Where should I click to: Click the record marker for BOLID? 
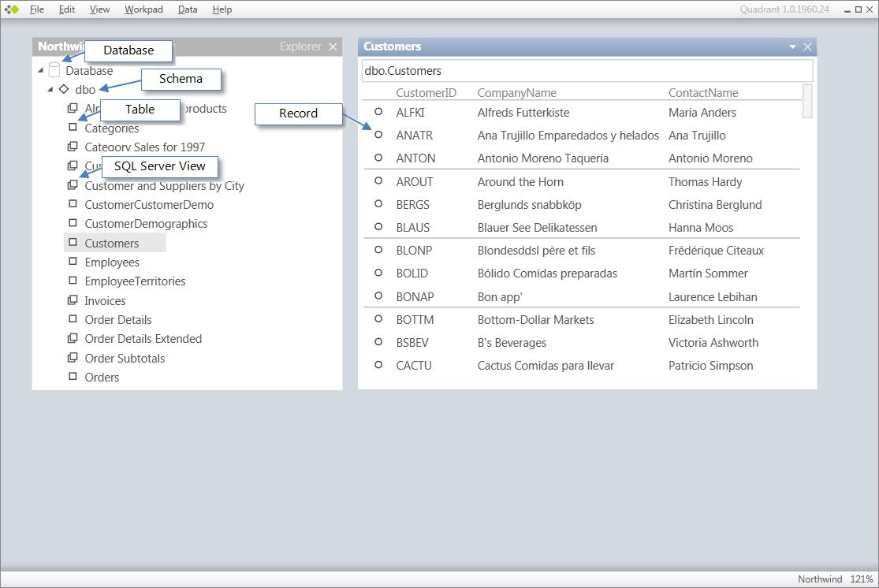(x=378, y=273)
